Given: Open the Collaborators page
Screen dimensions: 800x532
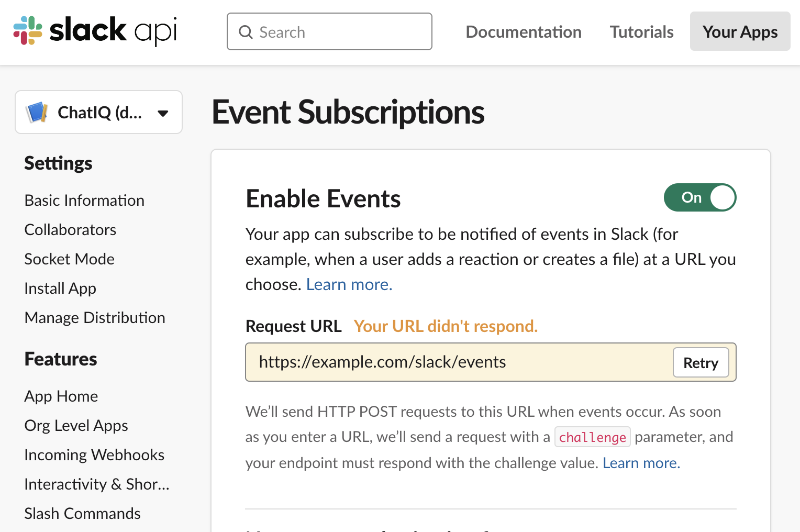Looking at the screenshot, I should click(70, 230).
